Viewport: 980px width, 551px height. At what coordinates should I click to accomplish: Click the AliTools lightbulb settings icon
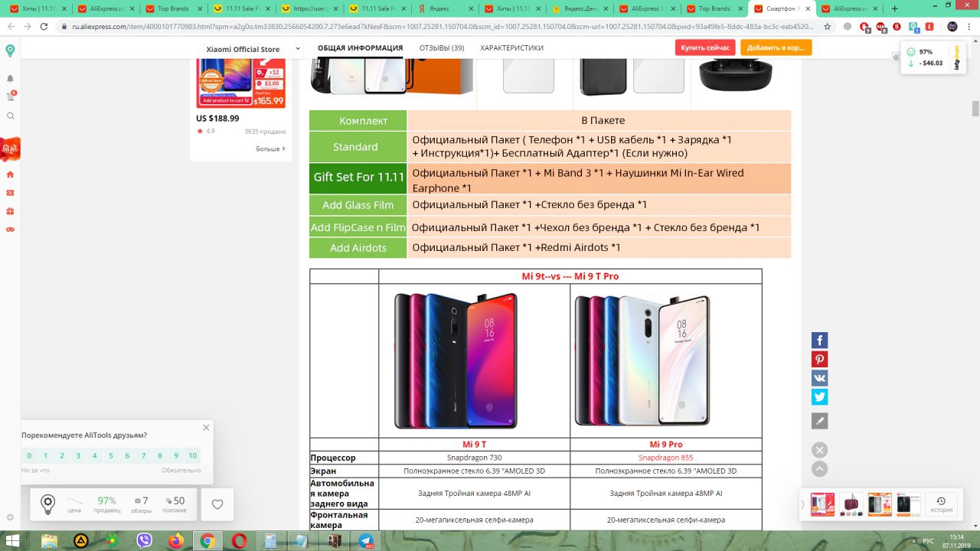point(47,504)
